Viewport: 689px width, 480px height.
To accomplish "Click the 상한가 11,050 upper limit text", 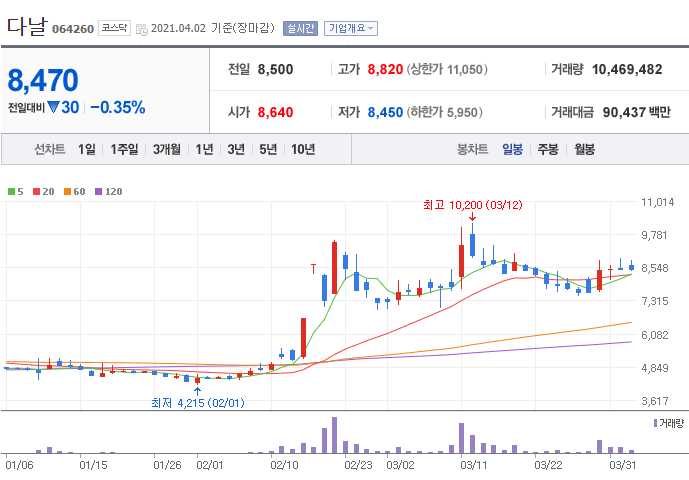I will [x=447, y=69].
